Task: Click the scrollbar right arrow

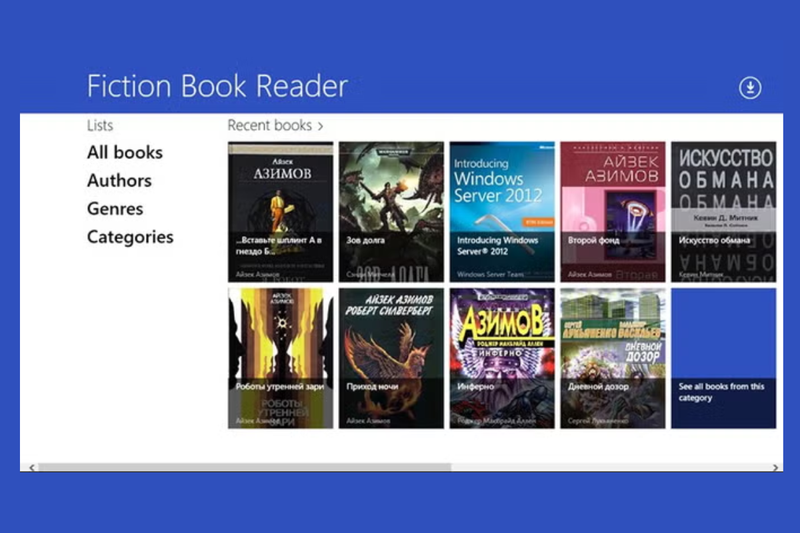Action: [776, 467]
